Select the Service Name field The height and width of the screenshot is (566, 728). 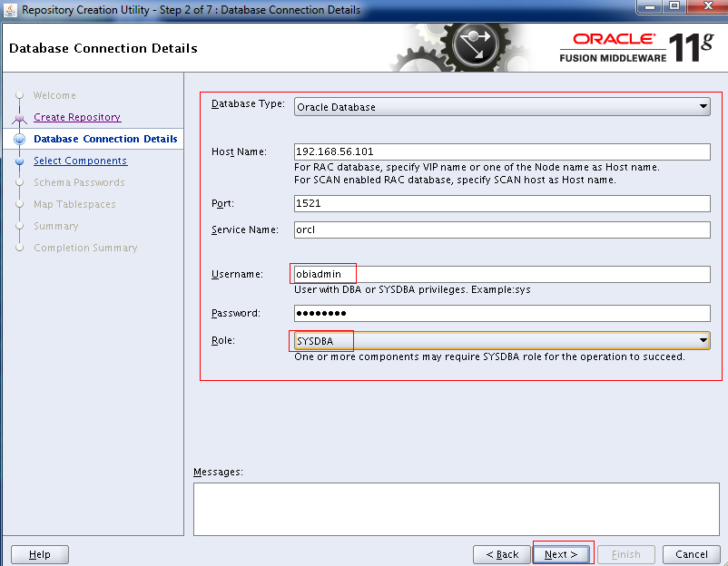pyautogui.click(x=502, y=229)
